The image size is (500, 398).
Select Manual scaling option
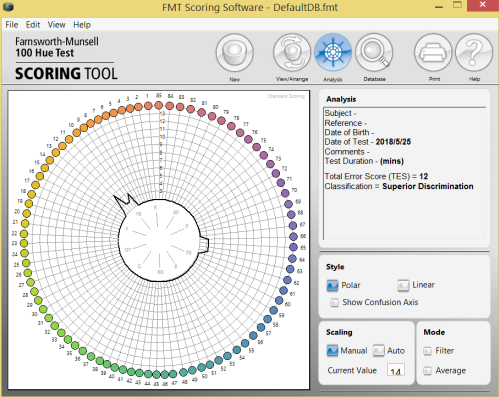(x=332, y=351)
